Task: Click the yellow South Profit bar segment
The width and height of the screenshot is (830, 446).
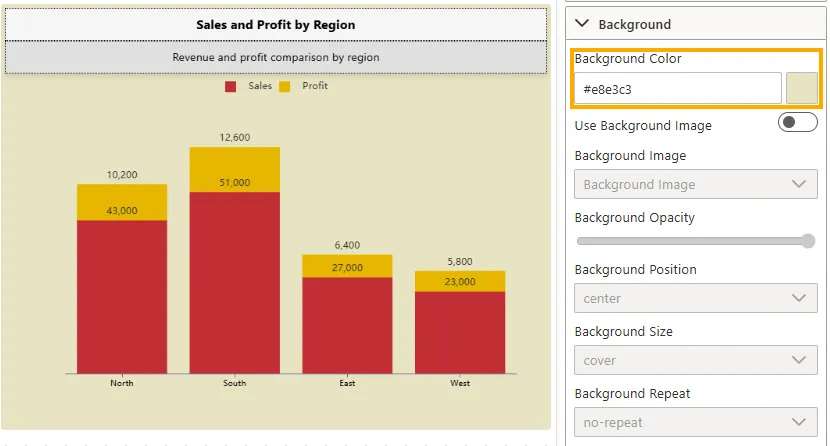Action: coord(235,166)
